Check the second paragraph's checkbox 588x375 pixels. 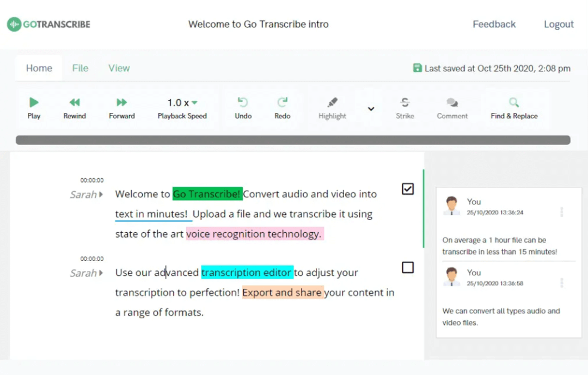408,268
